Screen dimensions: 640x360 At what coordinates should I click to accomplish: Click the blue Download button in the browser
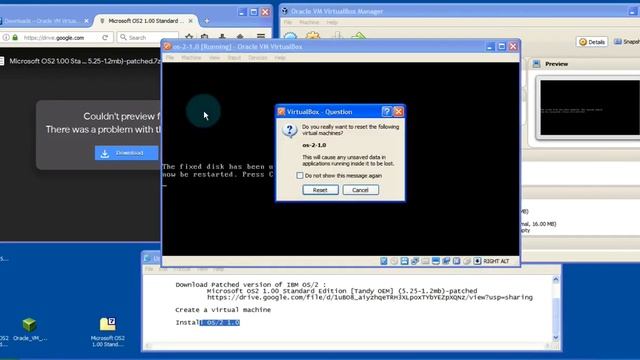coord(127,153)
